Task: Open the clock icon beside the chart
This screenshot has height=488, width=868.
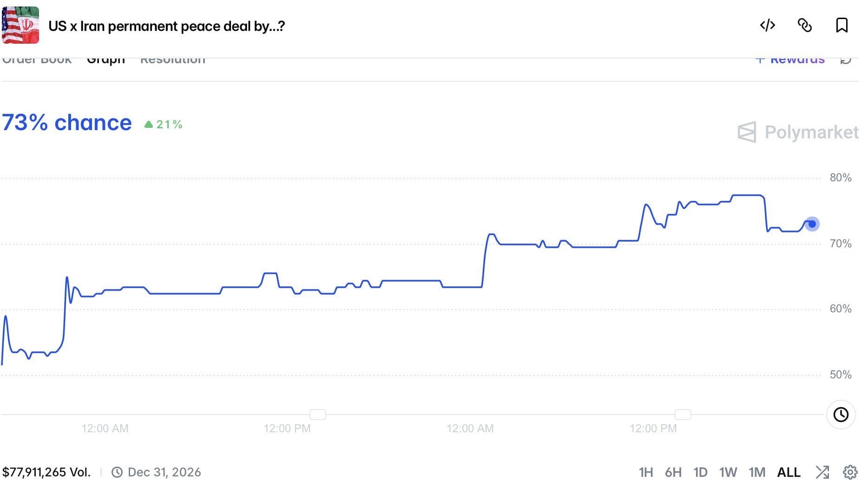Action: [x=841, y=414]
